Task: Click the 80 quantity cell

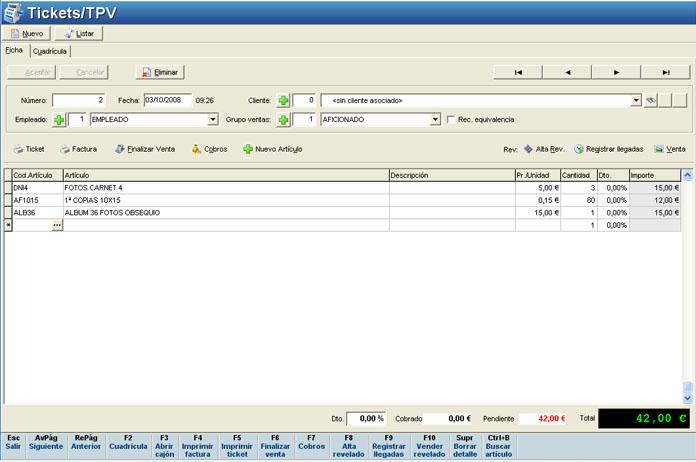Action: pyautogui.click(x=579, y=201)
